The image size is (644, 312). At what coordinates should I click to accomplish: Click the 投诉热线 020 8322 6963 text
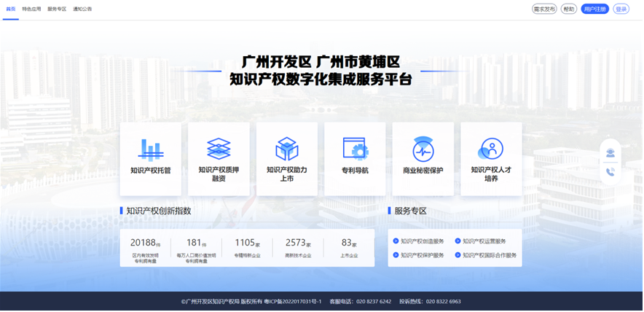click(430, 301)
